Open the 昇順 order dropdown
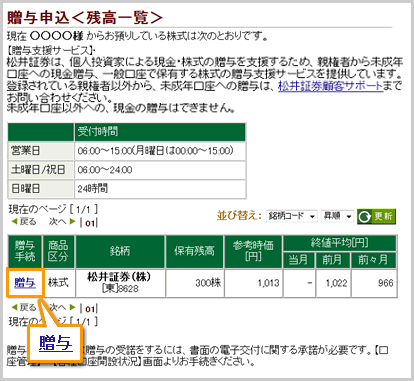 click(x=337, y=216)
